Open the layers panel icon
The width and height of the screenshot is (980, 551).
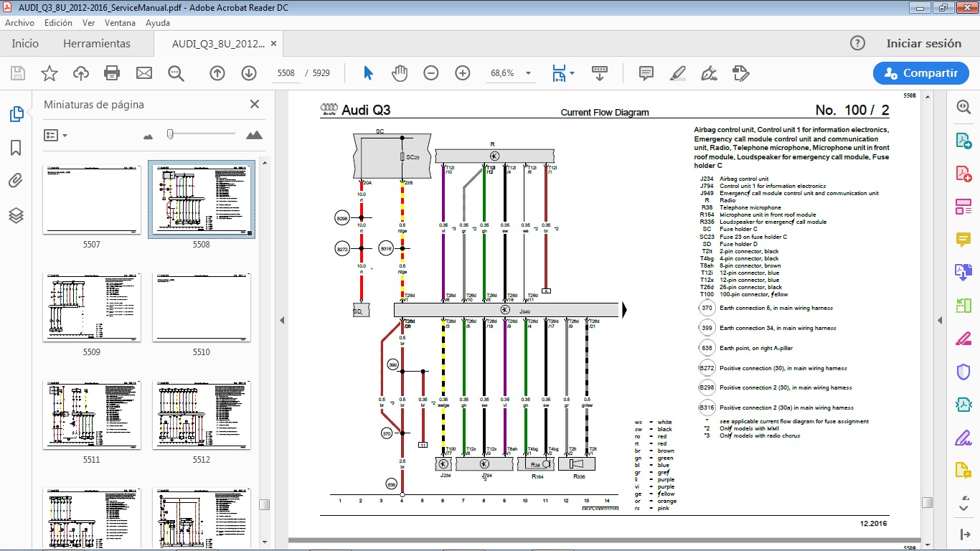click(16, 215)
